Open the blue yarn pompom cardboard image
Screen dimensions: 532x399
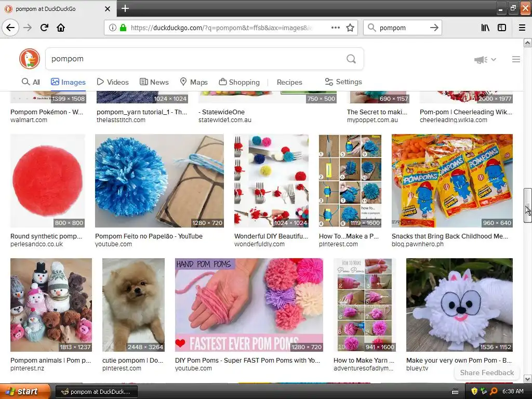(159, 180)
